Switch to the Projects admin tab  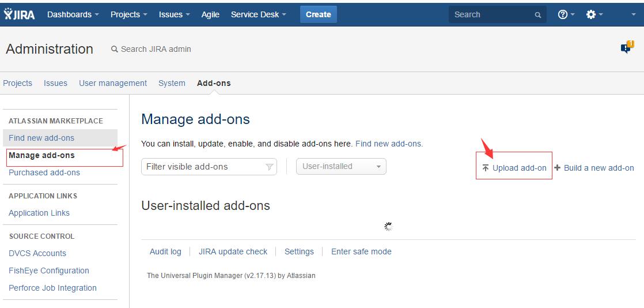pos(17,83)
